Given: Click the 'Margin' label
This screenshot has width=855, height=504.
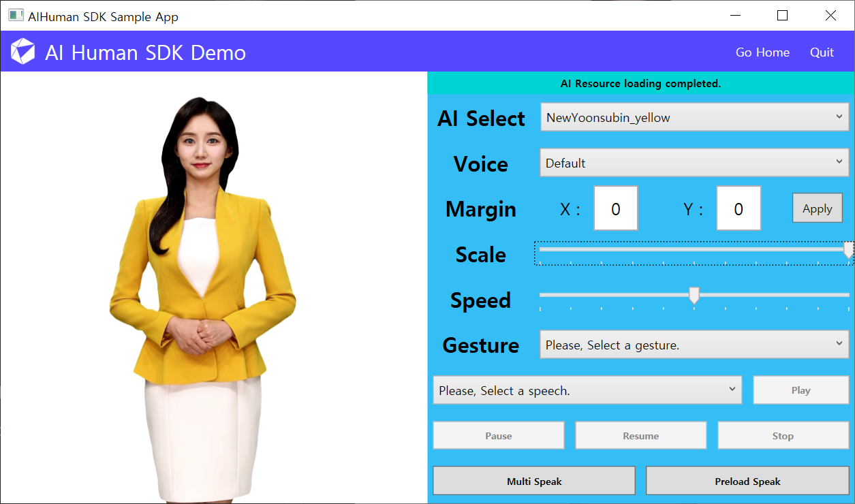Looking at the screenshot, I should pyautogui.click(x=481, y=209).
